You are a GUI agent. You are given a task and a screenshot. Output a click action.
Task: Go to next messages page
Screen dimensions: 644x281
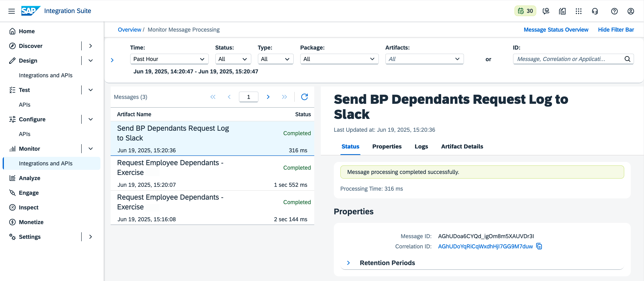tap(268, 97)
